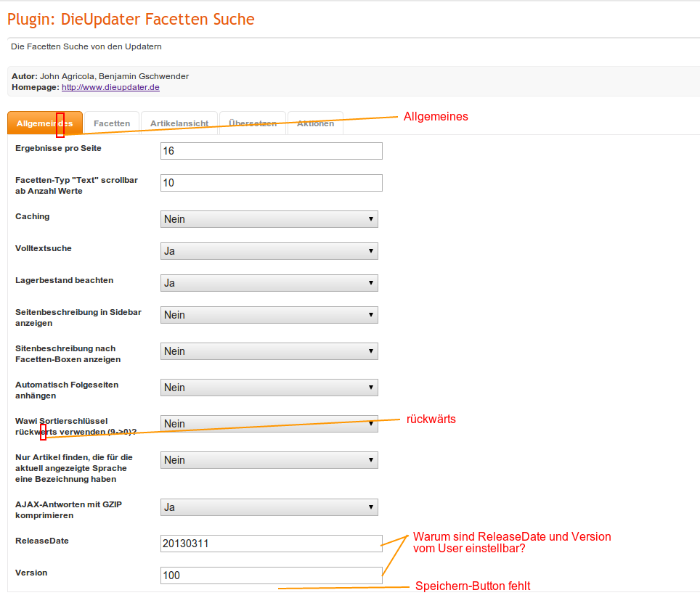
Task: Open the Aktionen tab
Action: 315,123
